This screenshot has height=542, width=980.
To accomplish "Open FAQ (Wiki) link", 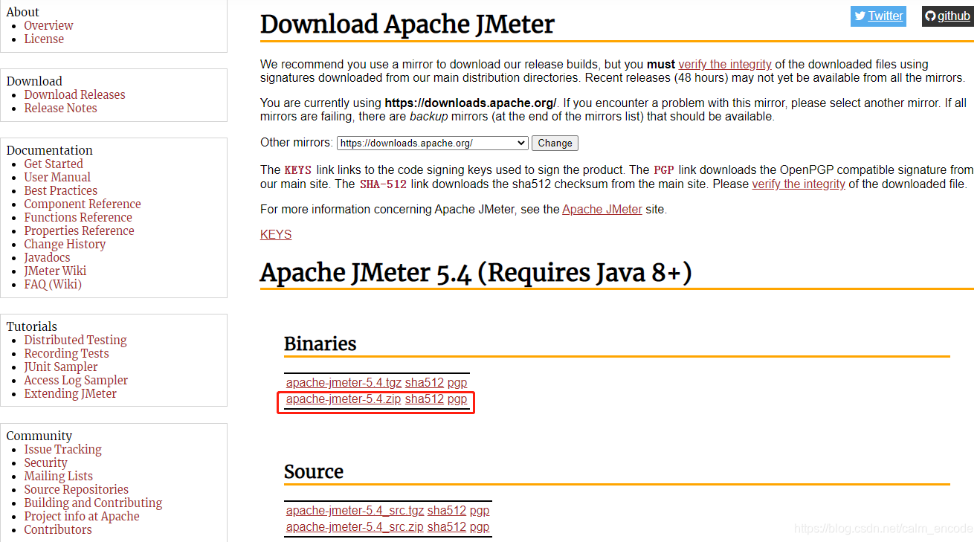I will click(53, 285).
